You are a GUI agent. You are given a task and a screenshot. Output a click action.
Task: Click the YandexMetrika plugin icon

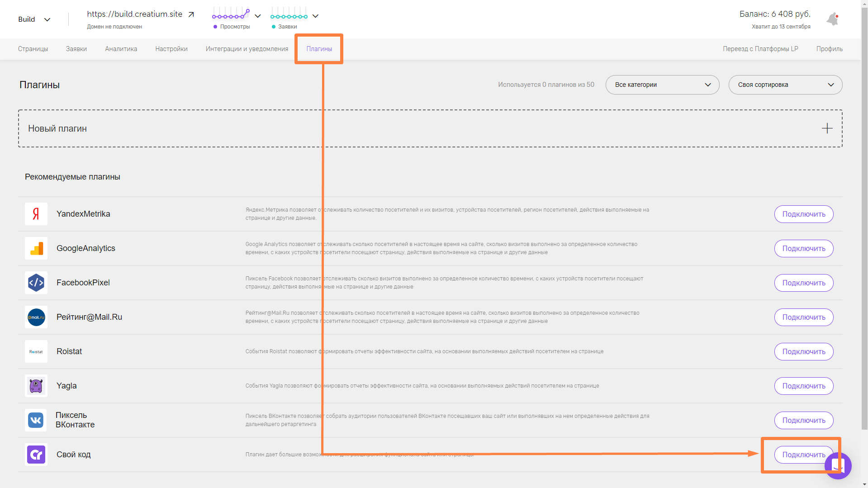click(36, 214)
